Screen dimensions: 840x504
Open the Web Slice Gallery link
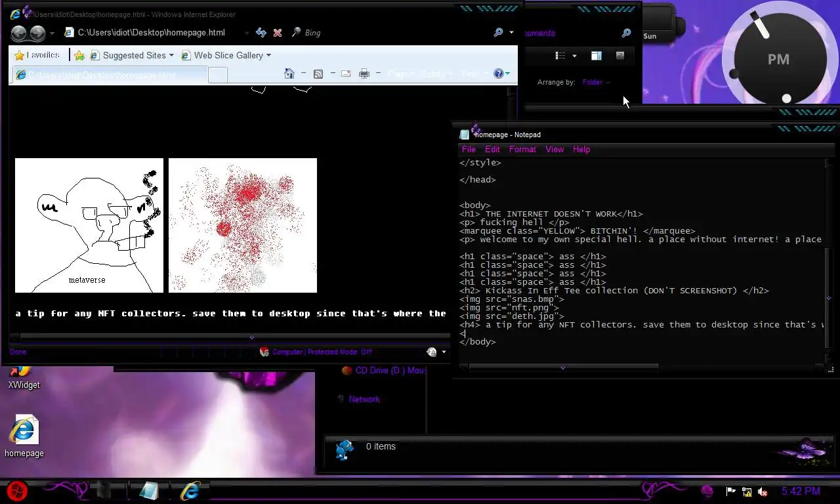coord(222,56)
